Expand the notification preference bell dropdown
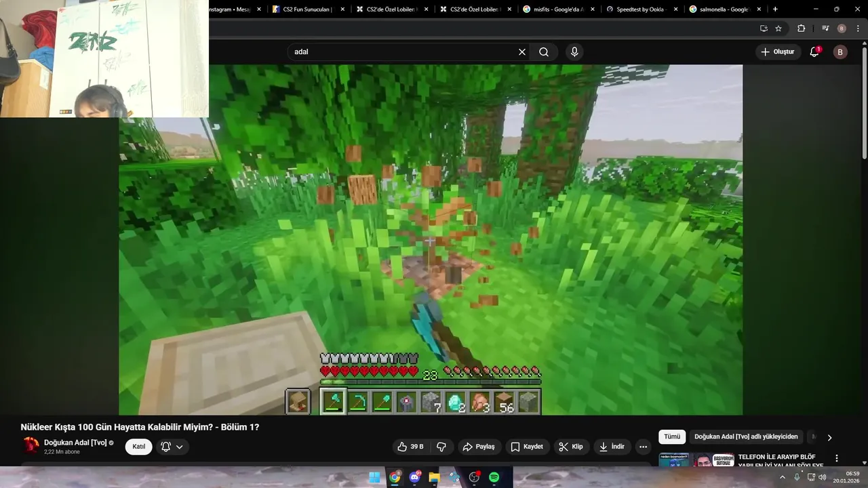Viewport: 868px width, 488px height. point(172,447)
